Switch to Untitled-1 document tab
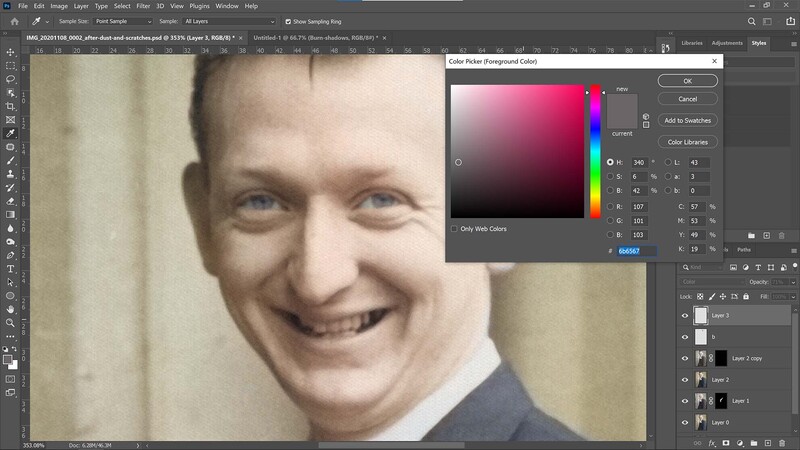The height and width of the screenshot is (450, 800). click(x=315, y=38)
